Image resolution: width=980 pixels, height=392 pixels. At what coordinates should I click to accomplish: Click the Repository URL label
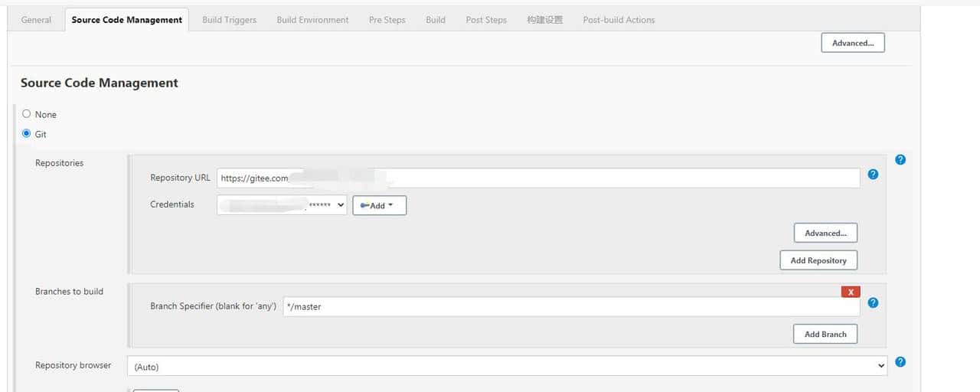point(180,178)
